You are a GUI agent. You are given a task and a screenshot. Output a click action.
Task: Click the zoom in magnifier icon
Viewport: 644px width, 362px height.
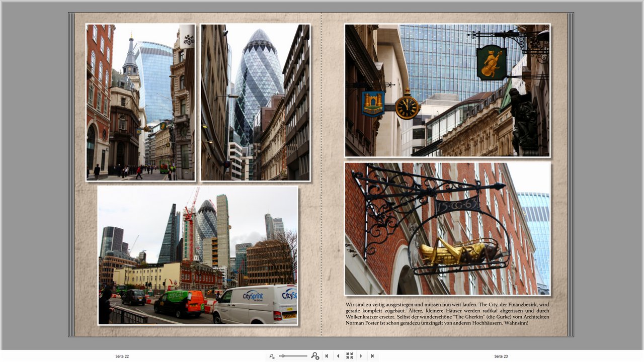315,356
